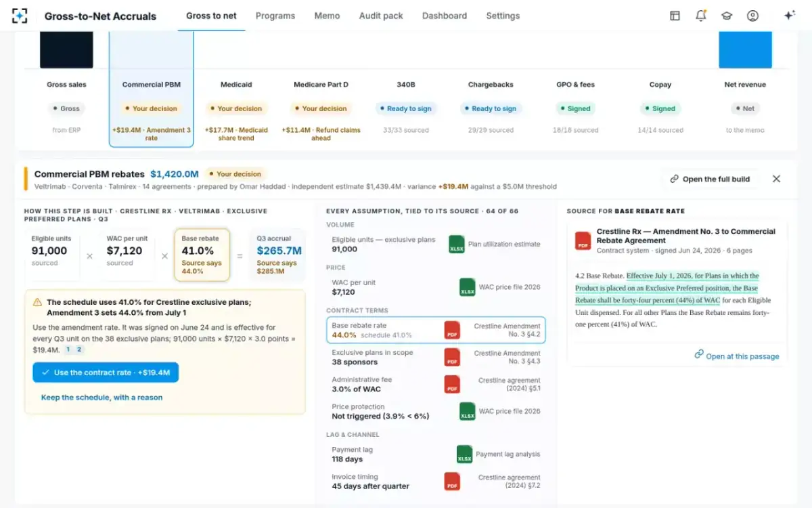The width and height of the screenshot is (812, 508).
Task: Click the 45 days after quarter value
Action: 370,486
